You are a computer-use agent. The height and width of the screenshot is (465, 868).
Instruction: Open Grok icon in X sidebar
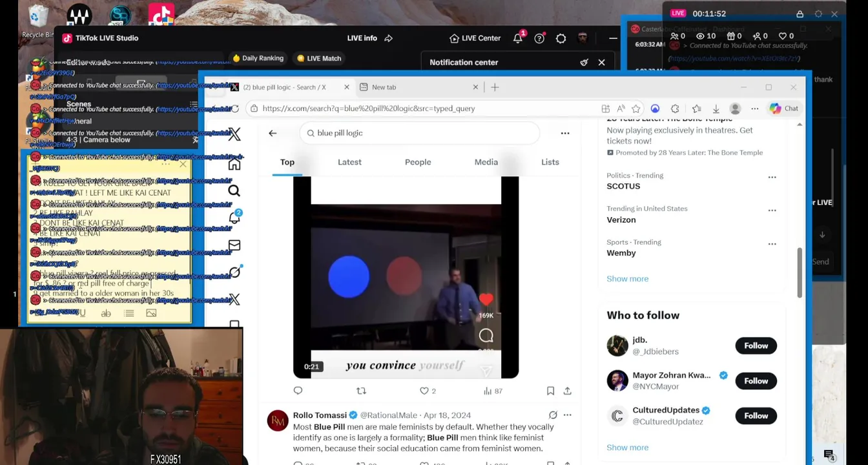pos(234,272)
